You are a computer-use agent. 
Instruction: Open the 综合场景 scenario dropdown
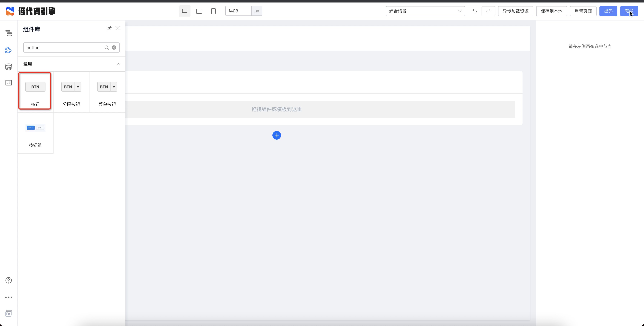[x=425, y=11]
